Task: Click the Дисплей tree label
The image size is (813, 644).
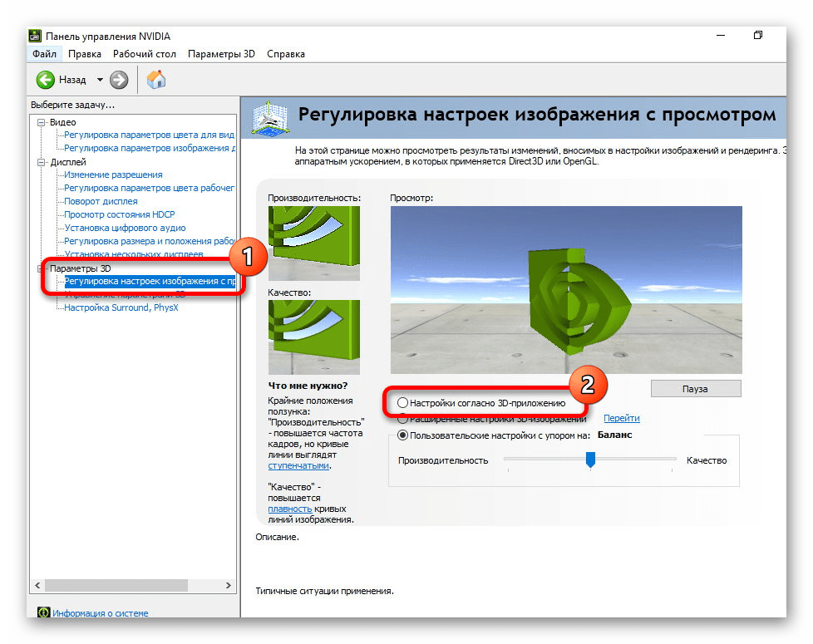Action: [x=68, y=162]
